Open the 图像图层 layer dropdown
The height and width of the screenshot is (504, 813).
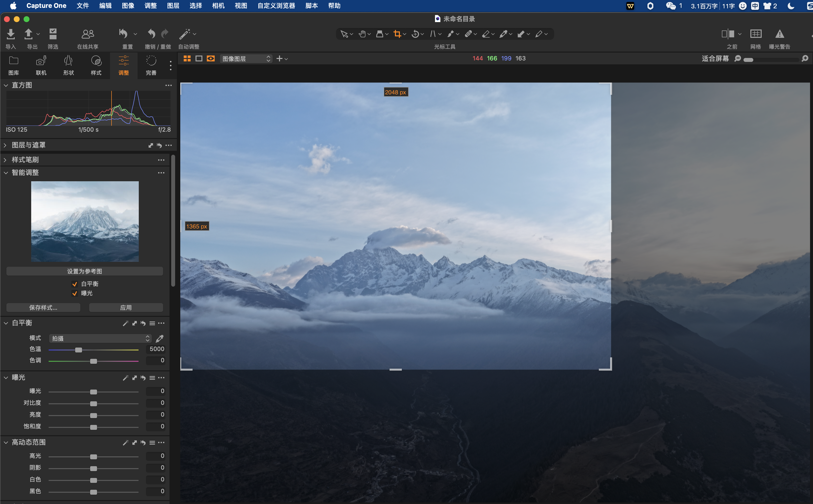tap(246, 59)
